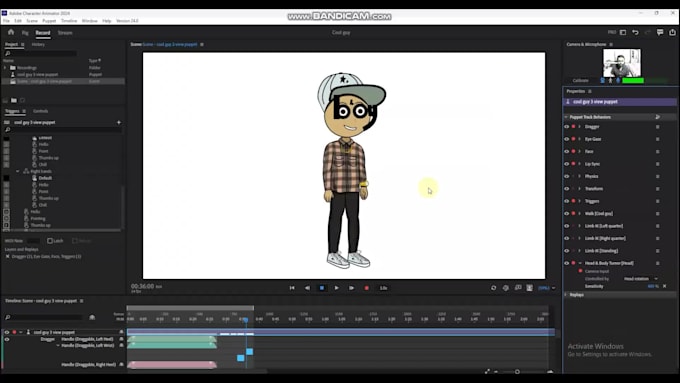
Task: Select the cool guy 3 view puppet project item
Action: (x=37, y=75)
